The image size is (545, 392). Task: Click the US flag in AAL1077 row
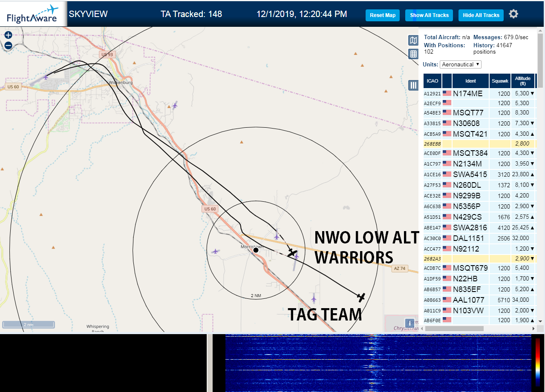447,300
